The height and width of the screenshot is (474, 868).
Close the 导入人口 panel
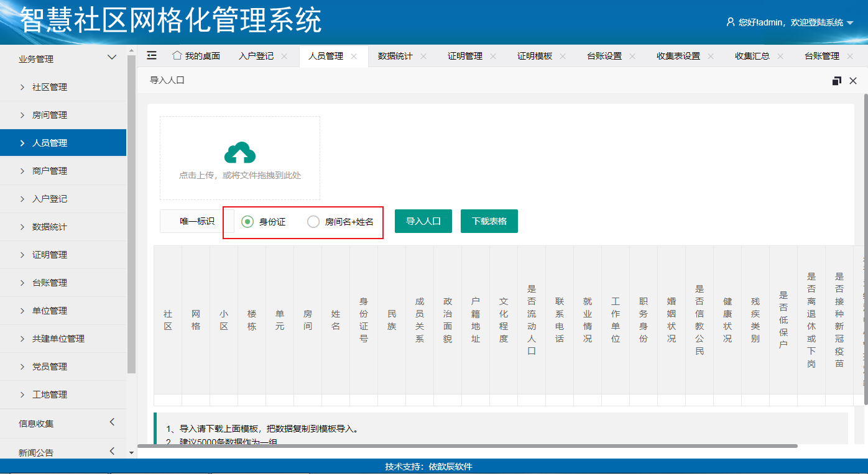pyautogui.click(x=853, y=81)
